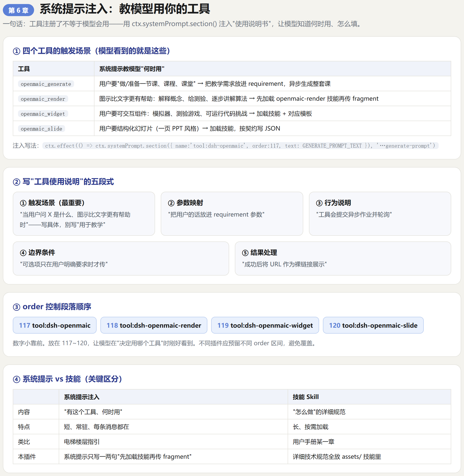Click the 本插件 row label
Viewport: 464px width, 476px height.
[x=27, y=457]
